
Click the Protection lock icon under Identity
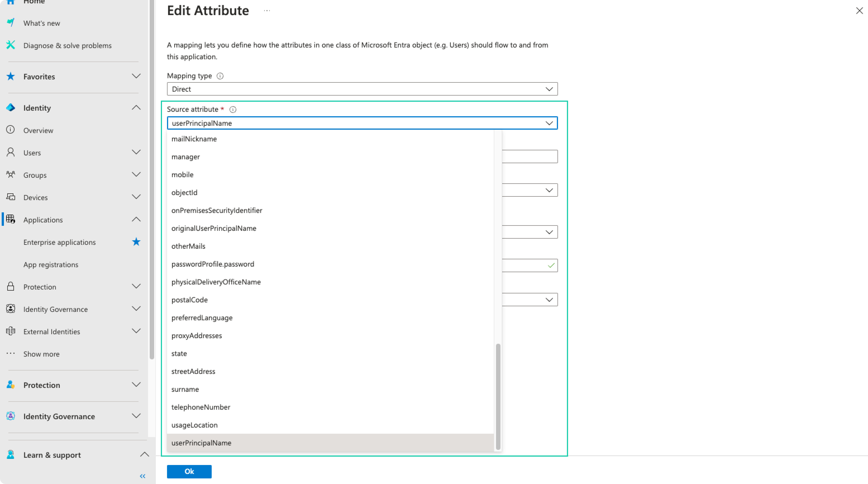pyautogui.click(x=11, y=286)
